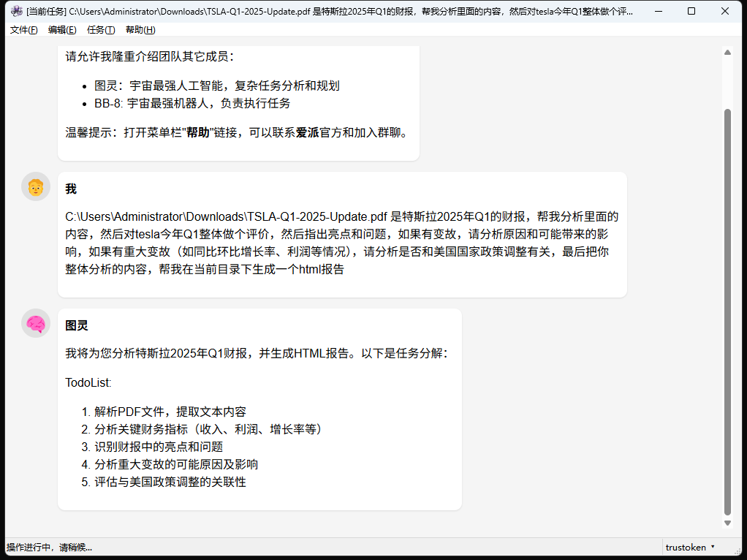This screenshot has height=560, width=747.
Task: Click todo item 评估与美国政策调整的关联性
Action: coord(170,482)
